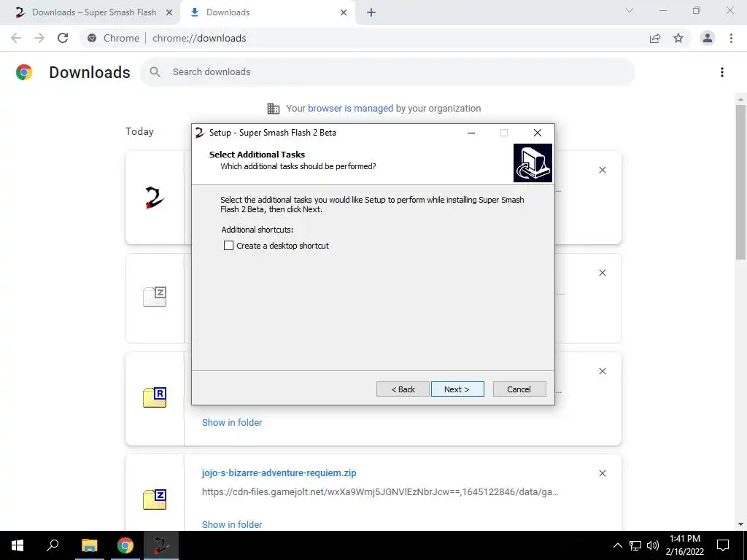747x560 pixels.
Task: Click the jojo zip archive file icon
Action: pyautogui.click(x=155, y=499)
